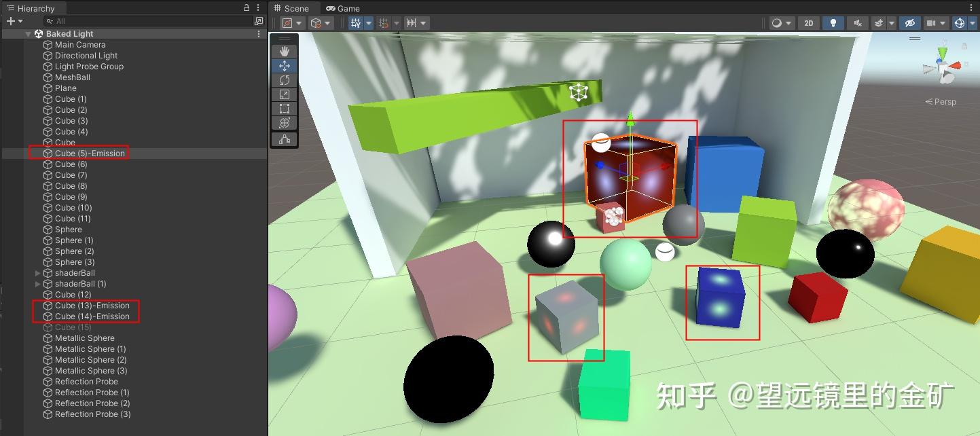Image resolution: width=980 pixels, height=436 pixels.
Task: Select the Light Probe Group object
Action: pos(88,66)
